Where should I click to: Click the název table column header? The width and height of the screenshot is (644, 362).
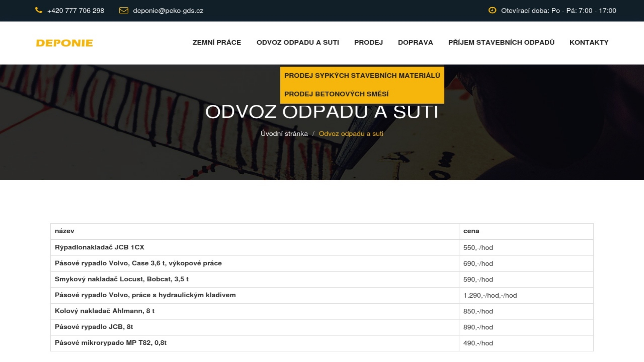coord(64,231)
